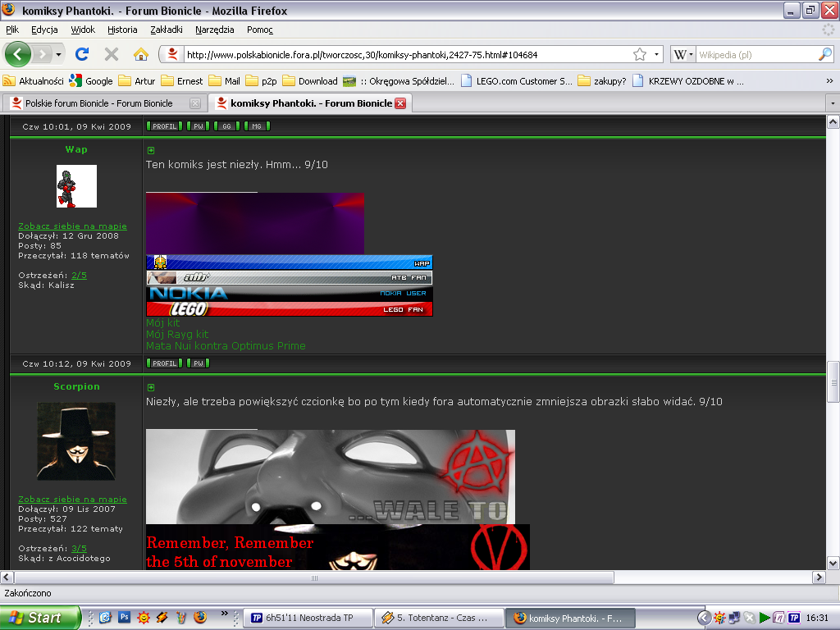Screen dimensions: 840x630
Task: Click the vertical scrollbar down arrow
Action: [833, 563]
